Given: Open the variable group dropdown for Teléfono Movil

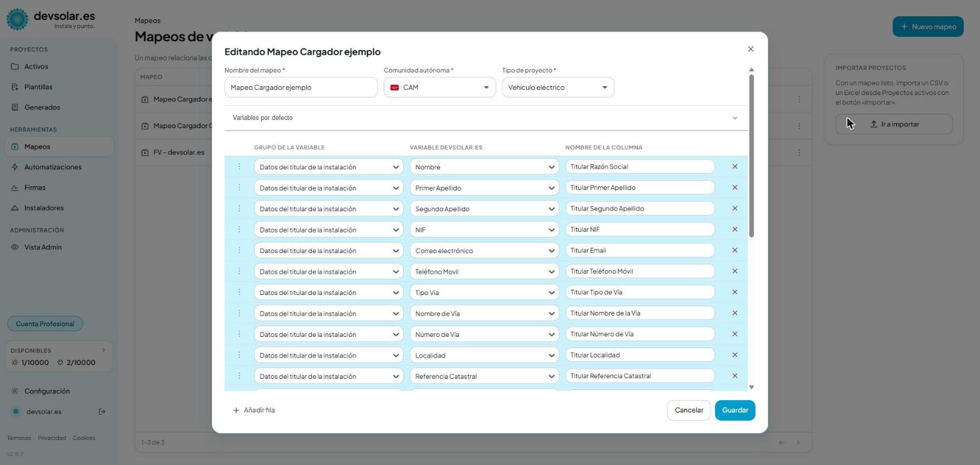Looking at the screenshot, I should pos(328,272).
